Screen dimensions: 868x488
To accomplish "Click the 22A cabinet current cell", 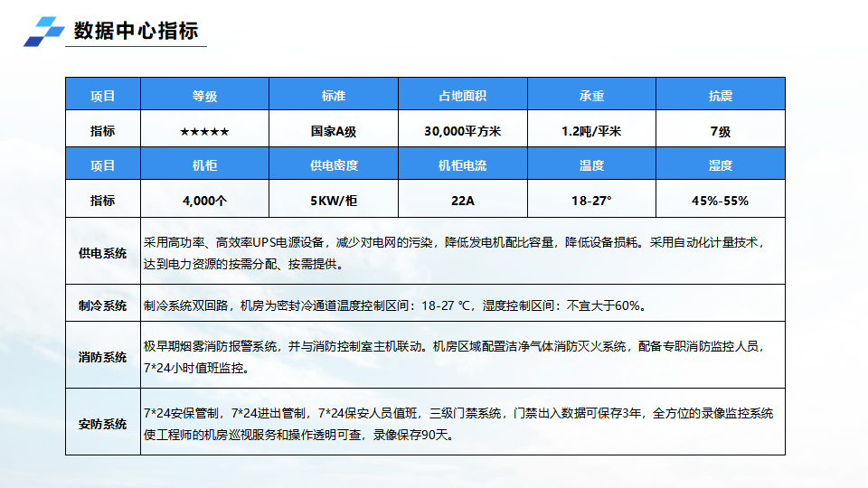I will tap(462, 200).
